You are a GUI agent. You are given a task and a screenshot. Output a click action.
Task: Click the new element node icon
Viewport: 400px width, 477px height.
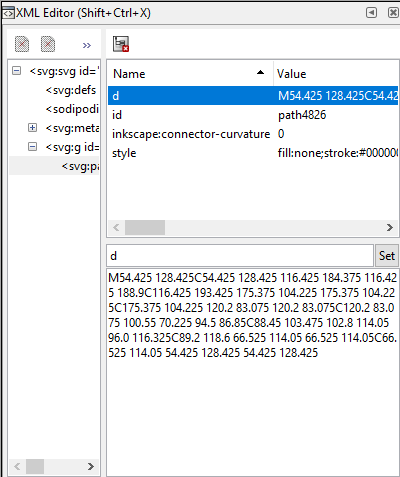[22, 44]
